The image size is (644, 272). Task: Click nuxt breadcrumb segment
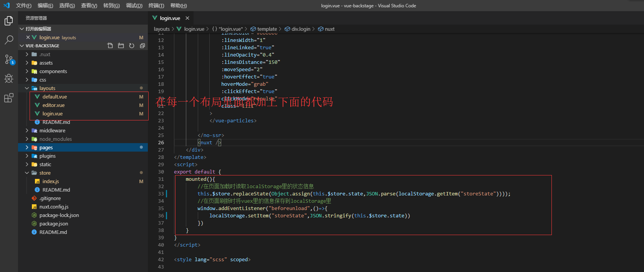tap(326, 29)
